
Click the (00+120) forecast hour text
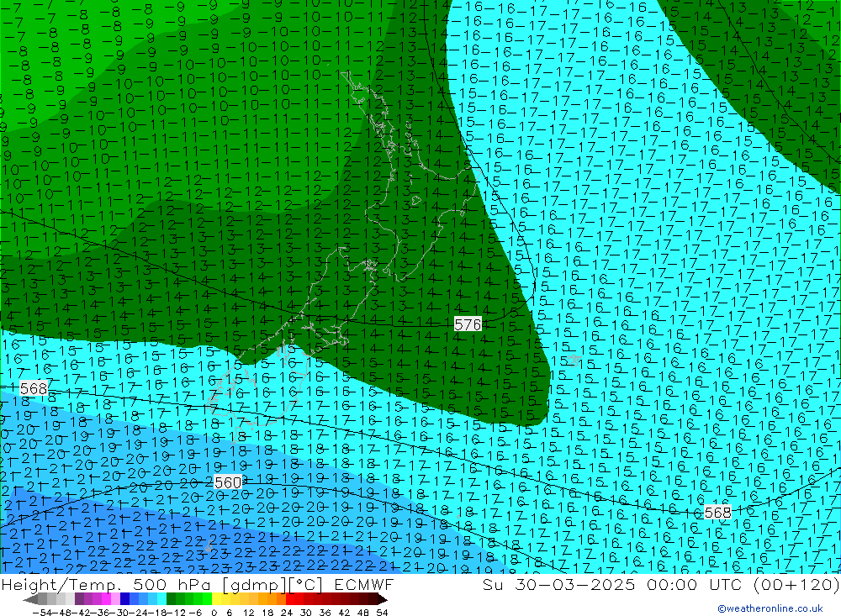pos(796,584)
